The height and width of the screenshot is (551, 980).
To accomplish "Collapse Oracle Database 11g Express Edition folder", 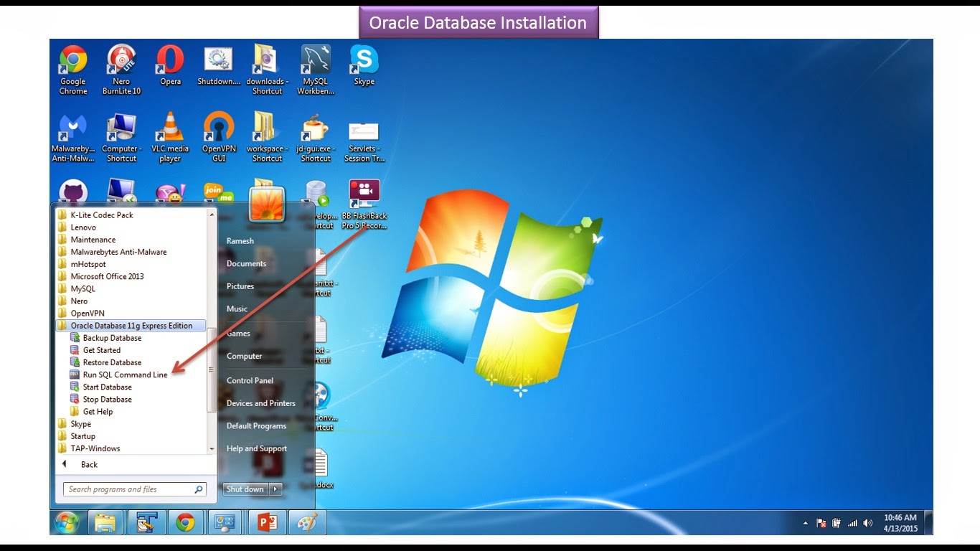I will 131,326.
